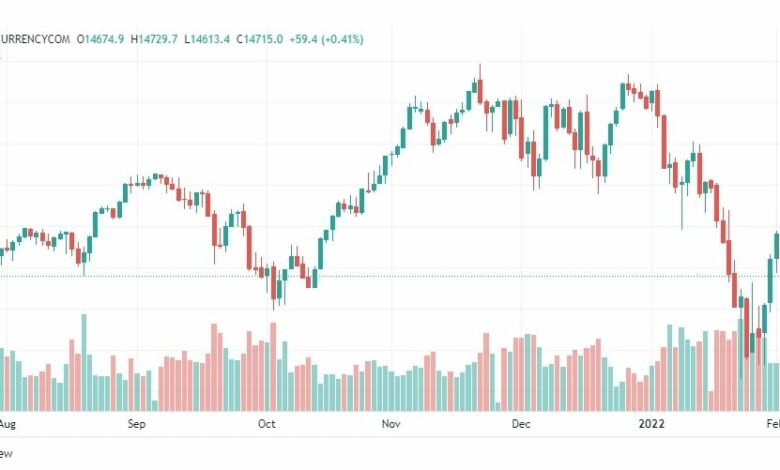The width and height of the screenshot is (780, 470).
Task: Click the tallest teal volume bar in August
Action: (84, 363)
